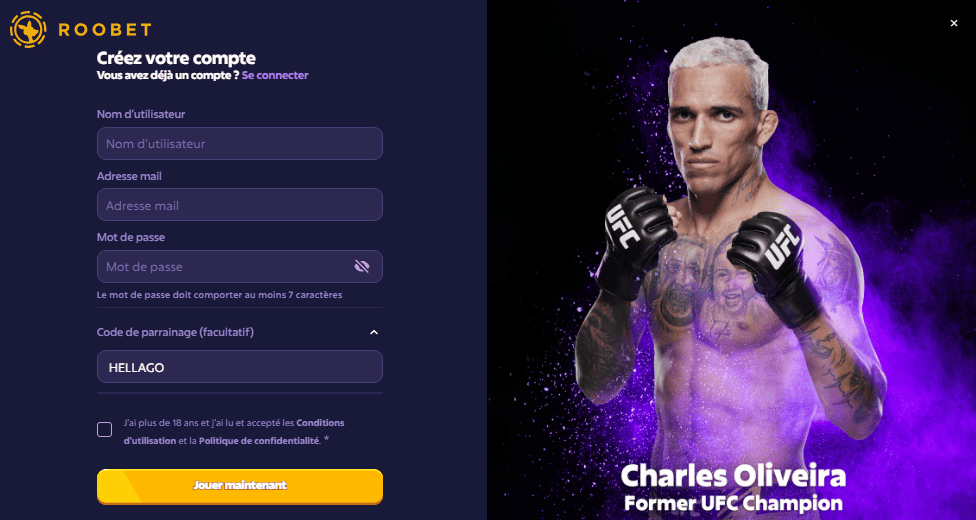
Task: Show password using the crossed-eye icon
Action: (x=362, y=267)
